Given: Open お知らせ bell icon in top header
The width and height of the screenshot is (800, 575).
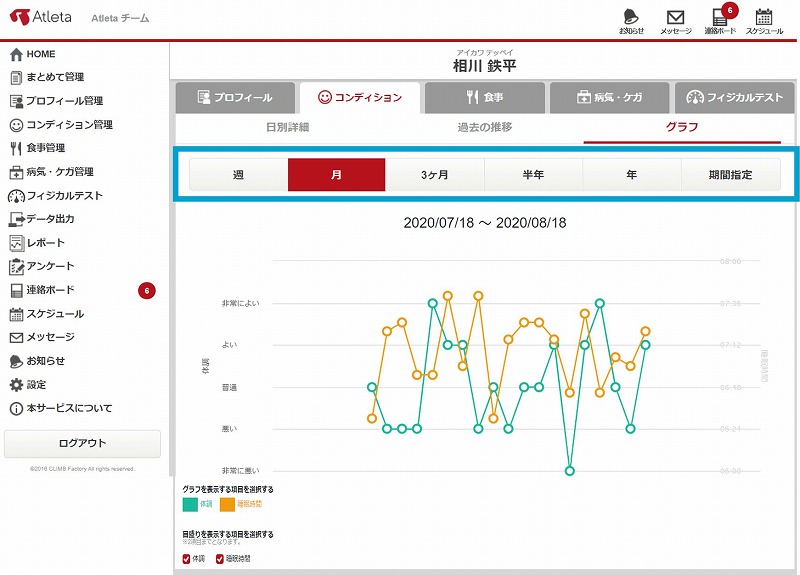Looking at the screenshot, I should 631,18.
